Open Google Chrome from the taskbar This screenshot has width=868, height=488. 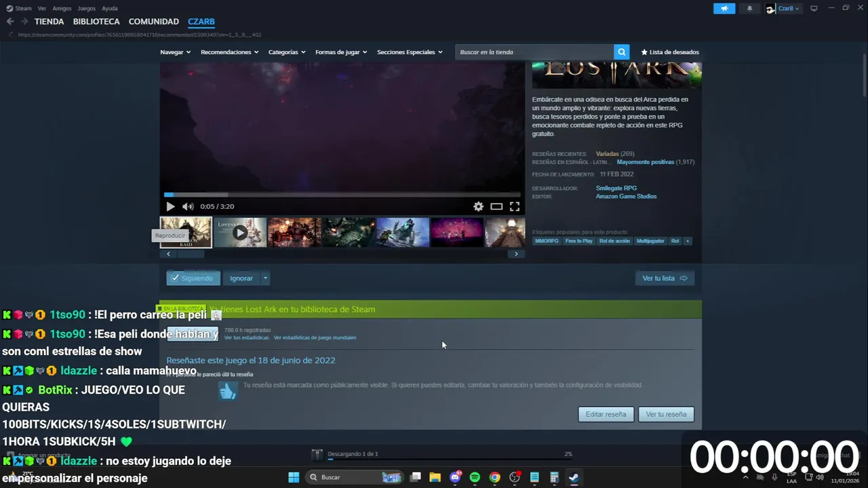[494, 477]
